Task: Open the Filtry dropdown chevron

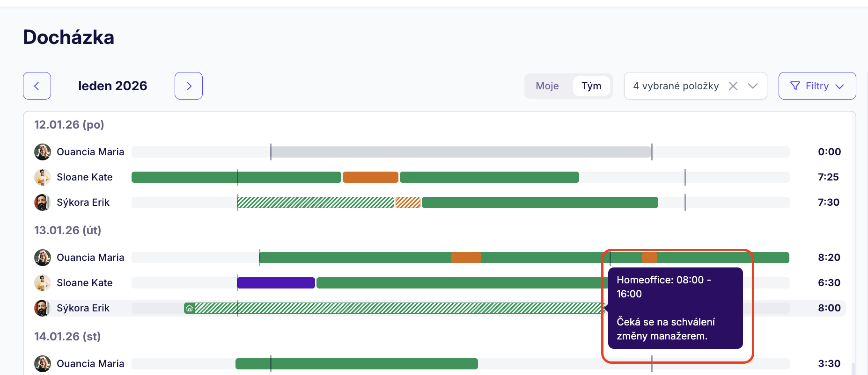Action: [x=839, y=87]
